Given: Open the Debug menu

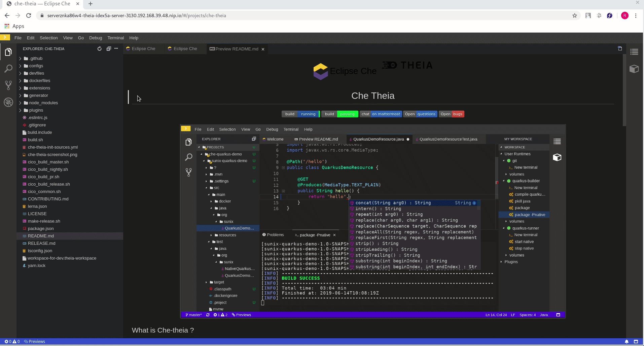Looking at the screenshot, I should [96, 38].
